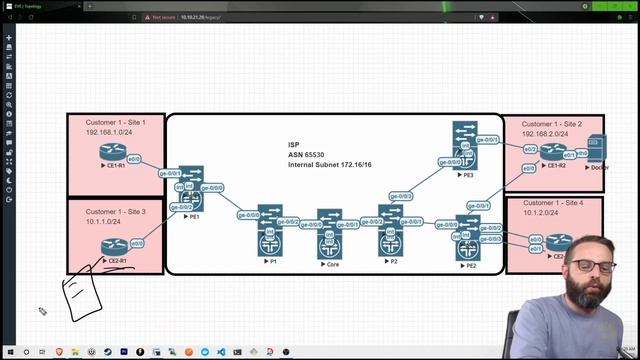Select the Docker server node
The height and width of the screenshot is (360, 640).
click(597, 149)
